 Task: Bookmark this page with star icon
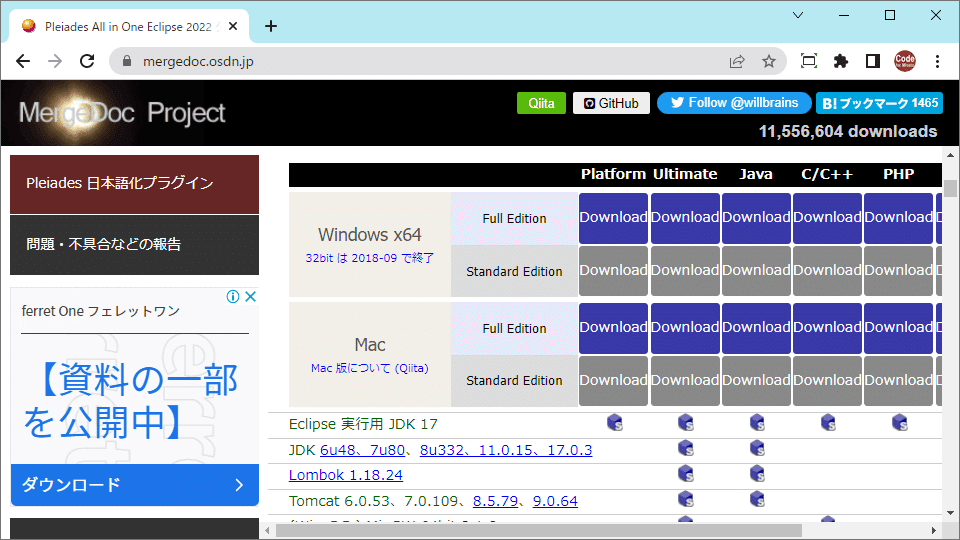coord(769,61)
